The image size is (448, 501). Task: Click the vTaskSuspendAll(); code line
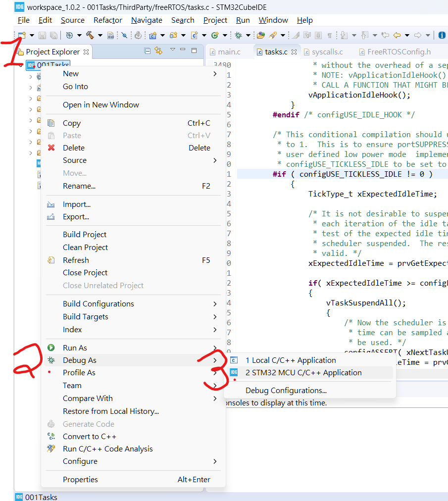click(x=366, y=303)
